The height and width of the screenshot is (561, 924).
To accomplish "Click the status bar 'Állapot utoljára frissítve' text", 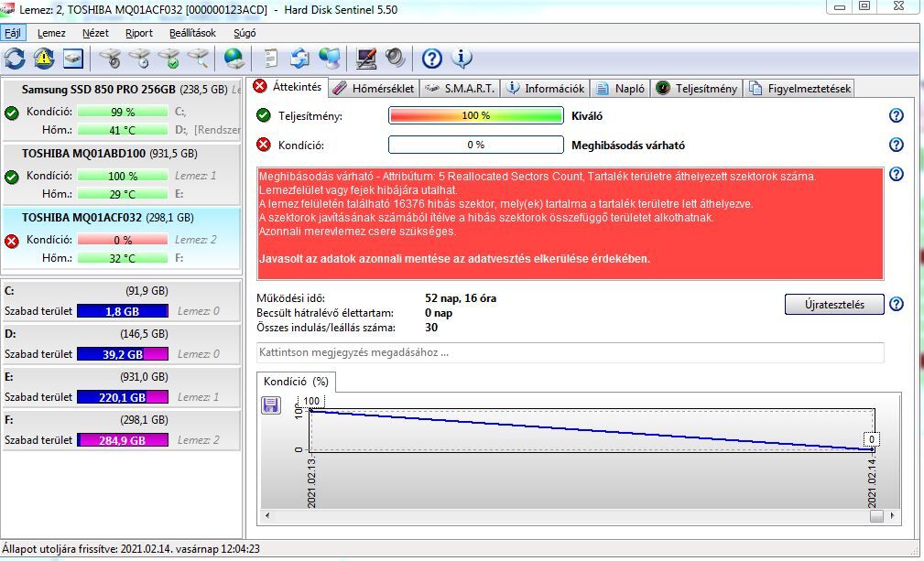I will pos(131,548).
